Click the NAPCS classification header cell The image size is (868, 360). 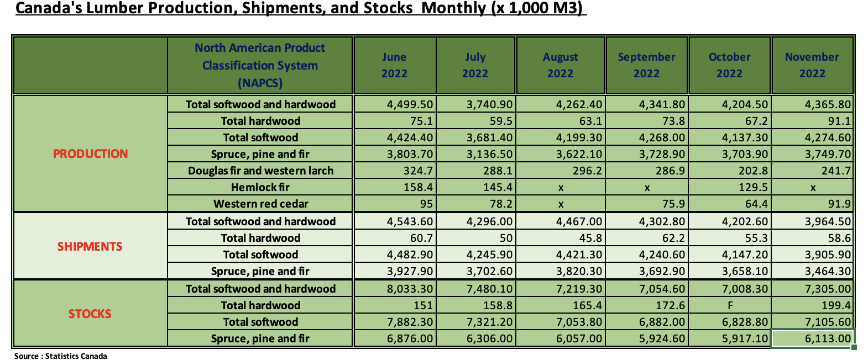(x=260, y=65)
